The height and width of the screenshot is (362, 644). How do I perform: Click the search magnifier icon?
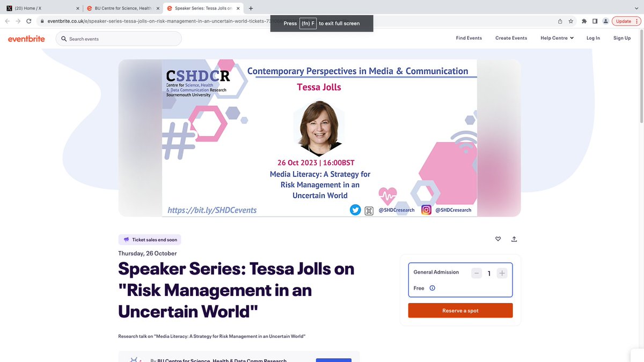64,39
